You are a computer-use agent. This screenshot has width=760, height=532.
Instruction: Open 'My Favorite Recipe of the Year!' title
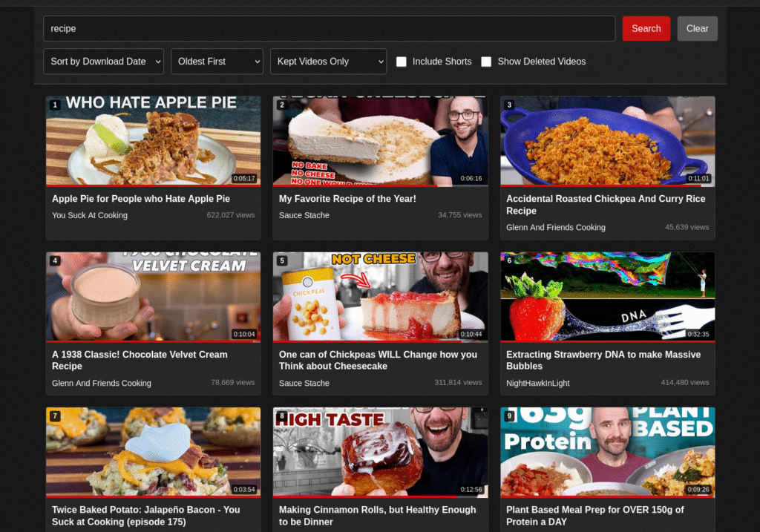point(347,199)
